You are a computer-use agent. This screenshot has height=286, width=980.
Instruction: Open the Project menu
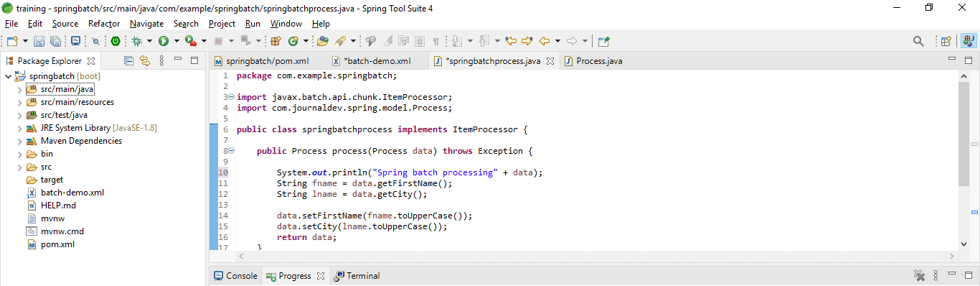click(222, 24)
